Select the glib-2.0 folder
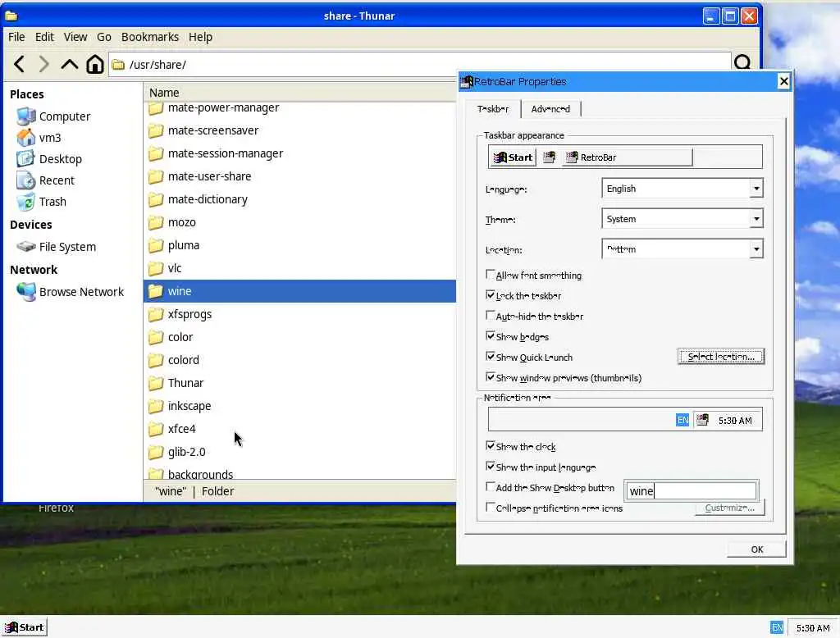The width and height of the screenshot is (840, 638). pyautogui.click(x=177, y=453)
